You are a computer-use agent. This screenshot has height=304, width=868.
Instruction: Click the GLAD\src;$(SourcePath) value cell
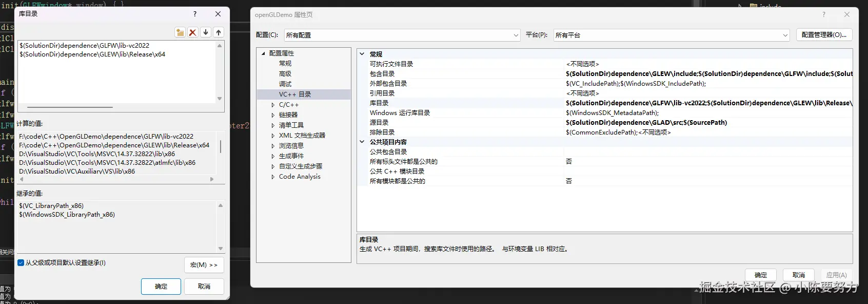tap(708, 123)
